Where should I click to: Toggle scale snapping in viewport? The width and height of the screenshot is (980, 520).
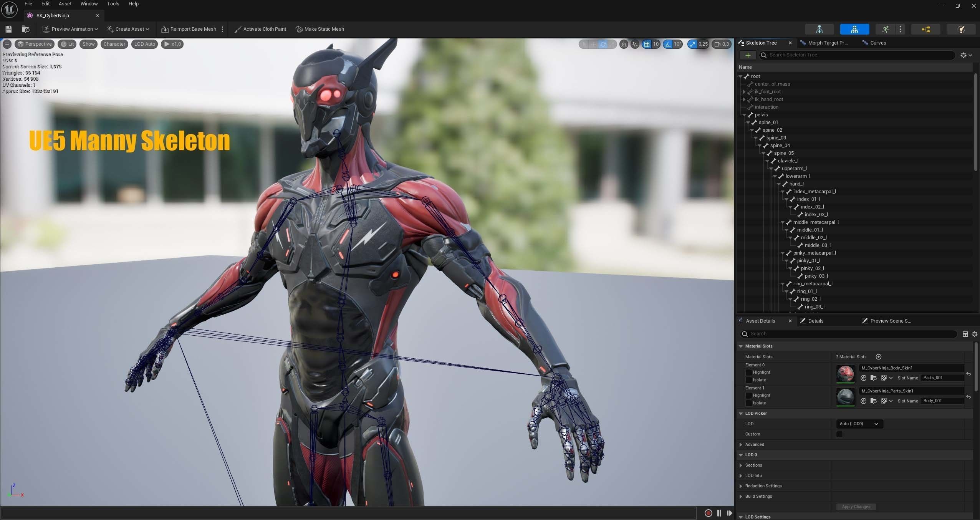click(x=692, y=44)
